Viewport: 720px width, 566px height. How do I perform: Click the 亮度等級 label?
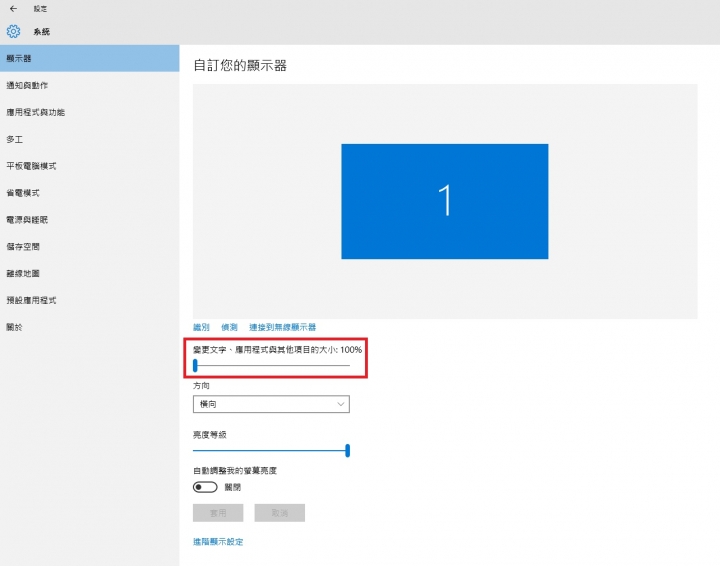tap(209, 435)
